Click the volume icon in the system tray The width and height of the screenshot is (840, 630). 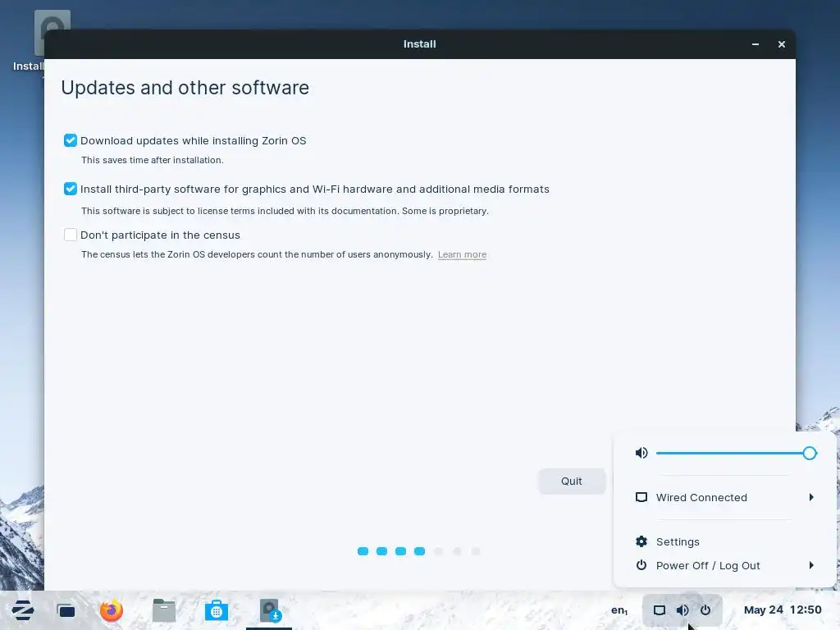682,610
